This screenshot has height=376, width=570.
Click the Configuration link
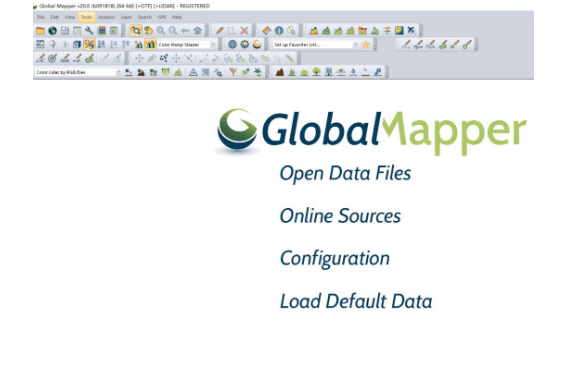[x=335, y=259]
